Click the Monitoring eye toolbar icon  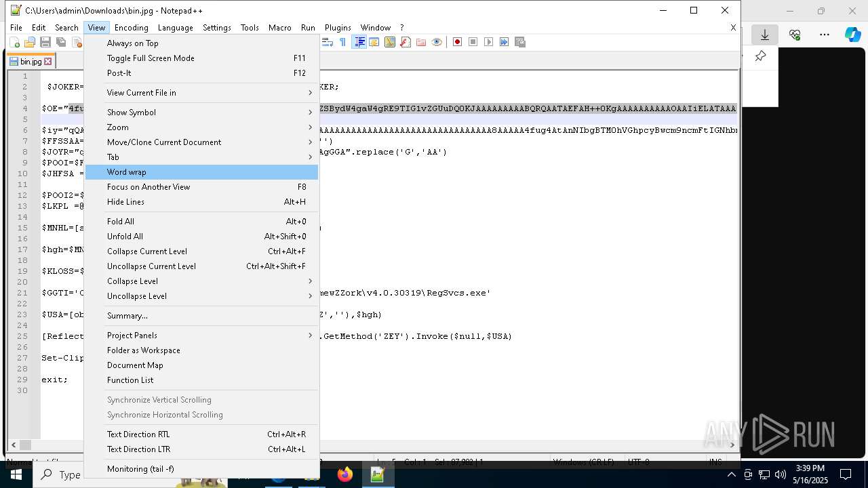[436, 42]
